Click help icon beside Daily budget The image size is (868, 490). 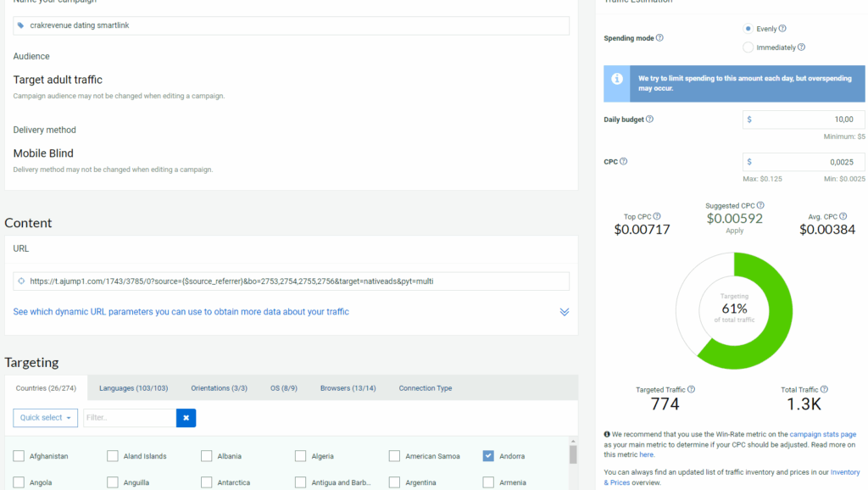pos(650,120)
